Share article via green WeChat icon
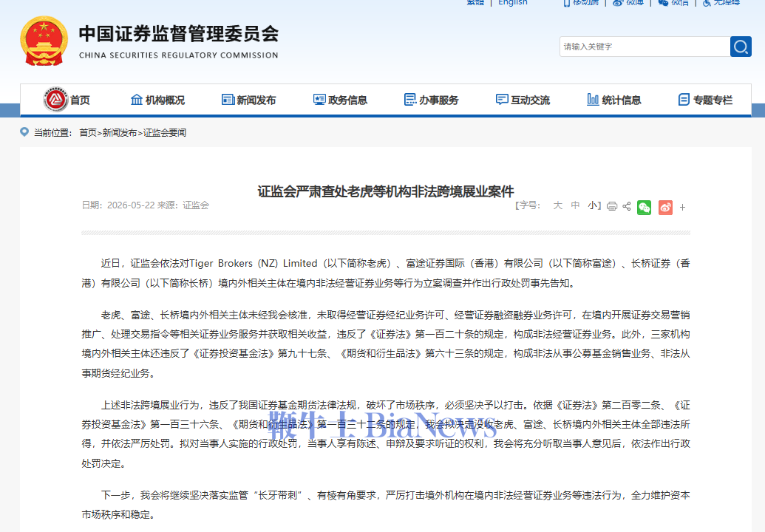 point(644,207)
